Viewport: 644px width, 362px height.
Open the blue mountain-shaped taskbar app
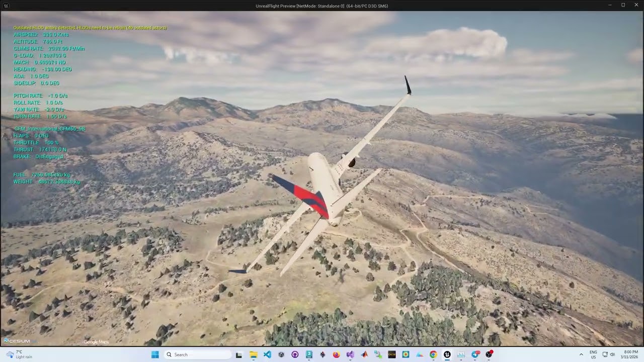point(419,354)
